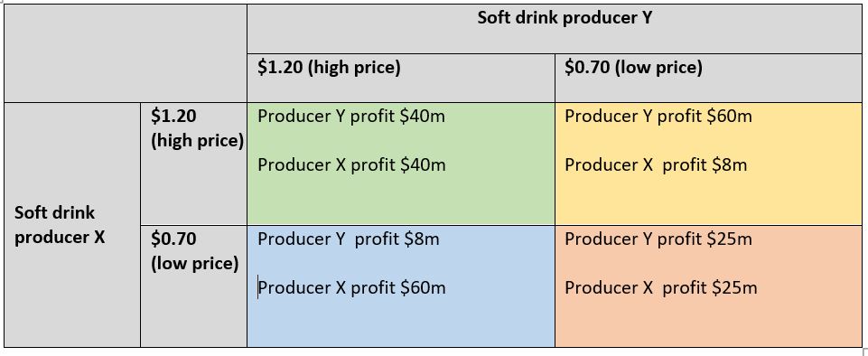
Task: Click 'Producer X profit $60m' in blue cell
Action: click(x=351, y=288)
